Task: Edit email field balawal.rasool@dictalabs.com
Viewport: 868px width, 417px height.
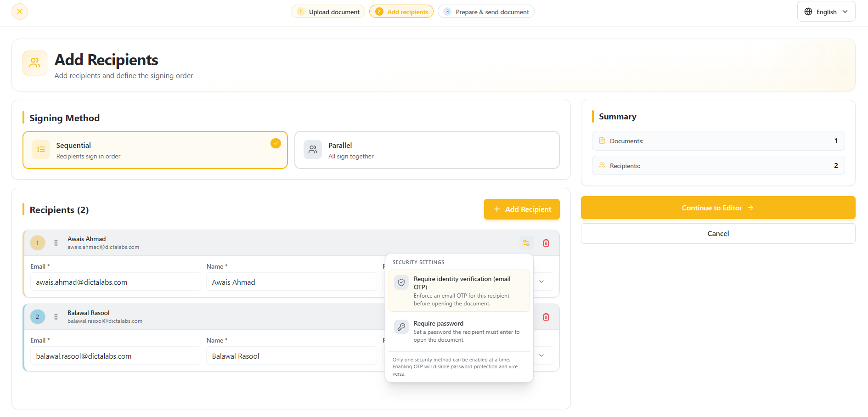Action: [116, 356]
